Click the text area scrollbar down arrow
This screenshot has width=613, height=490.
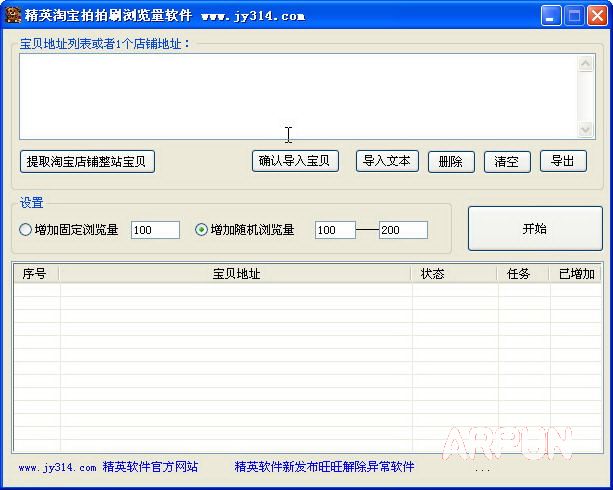(585, 129)
